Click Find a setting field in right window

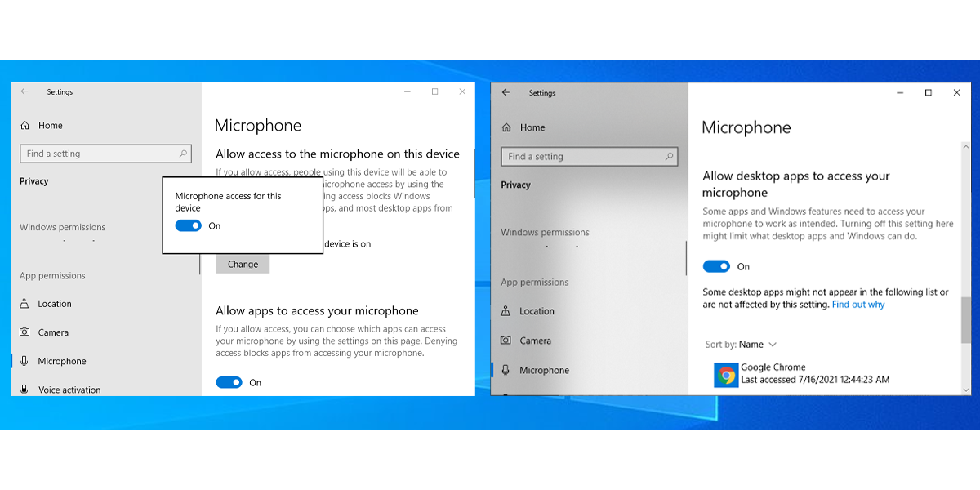pyautogui.click(x=589, y=156)
